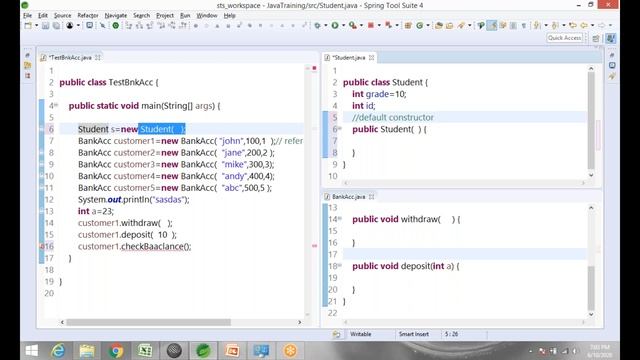The height and width of the screenshot is (360, 640).
Task: Toggle the breadcrumb toolbar button
Action: point(481,25)
